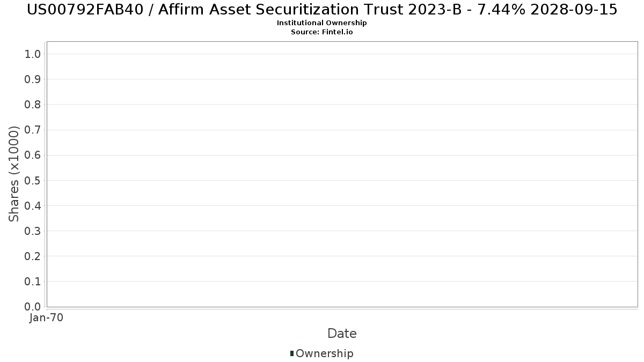Select the Shares (x1000) y-axis title
The image size is (644, 362).
tap(14, 174)
